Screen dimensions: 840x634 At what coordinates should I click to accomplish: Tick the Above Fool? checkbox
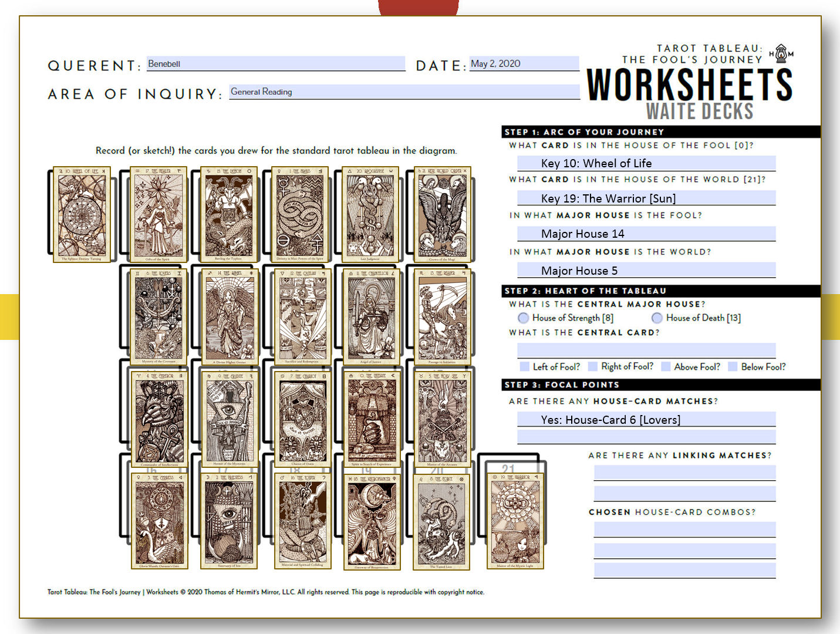point(666,366)
